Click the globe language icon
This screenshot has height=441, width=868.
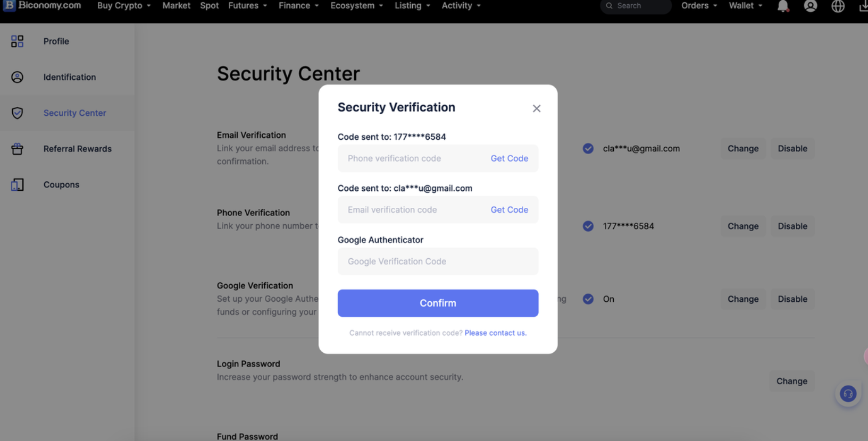coord(838,6)
